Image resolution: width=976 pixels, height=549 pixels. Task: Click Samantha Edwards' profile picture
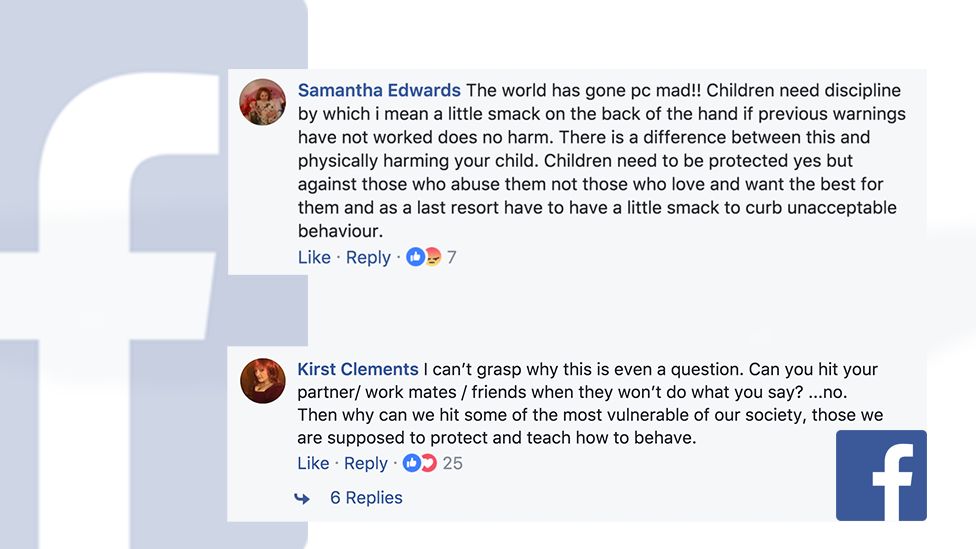pos(263,101)
